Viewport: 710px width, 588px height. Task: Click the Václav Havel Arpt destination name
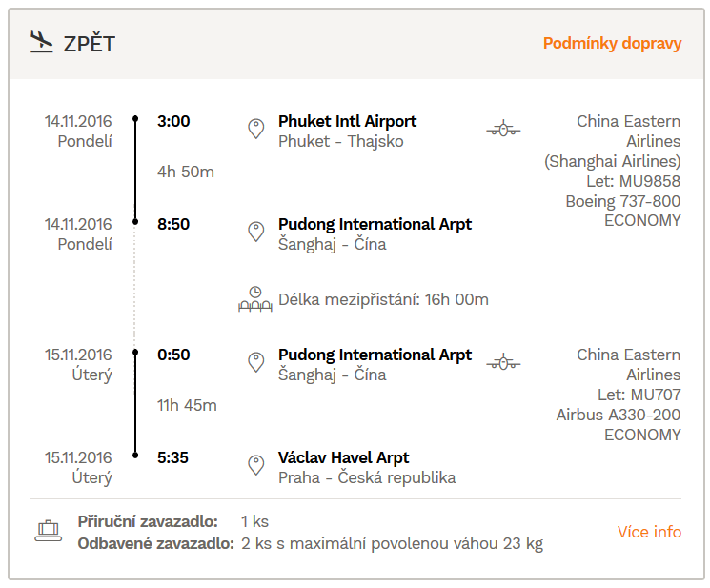tap(344, 457)
